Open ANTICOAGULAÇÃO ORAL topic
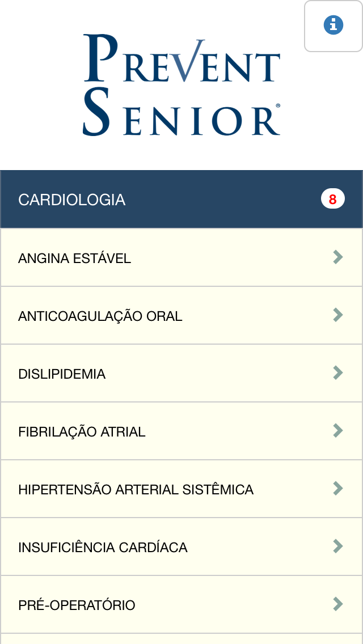This screenshot has width=363, height=644. click(181, 315)
